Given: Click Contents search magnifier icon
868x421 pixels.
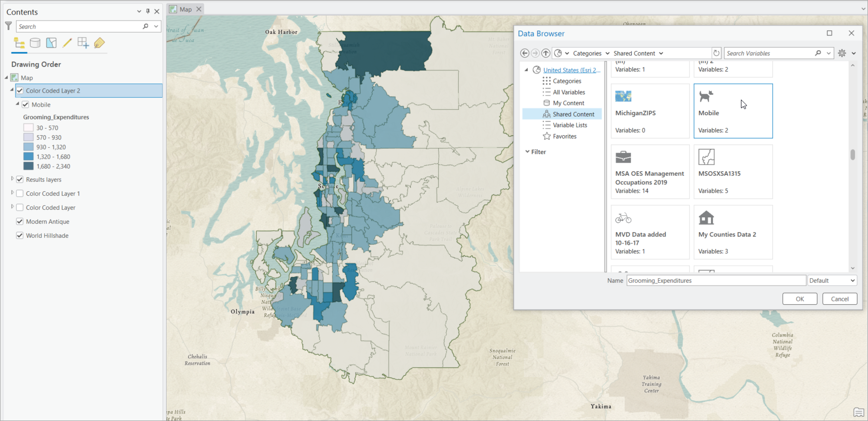Looking at the screenshot, I should coord(146,27).
